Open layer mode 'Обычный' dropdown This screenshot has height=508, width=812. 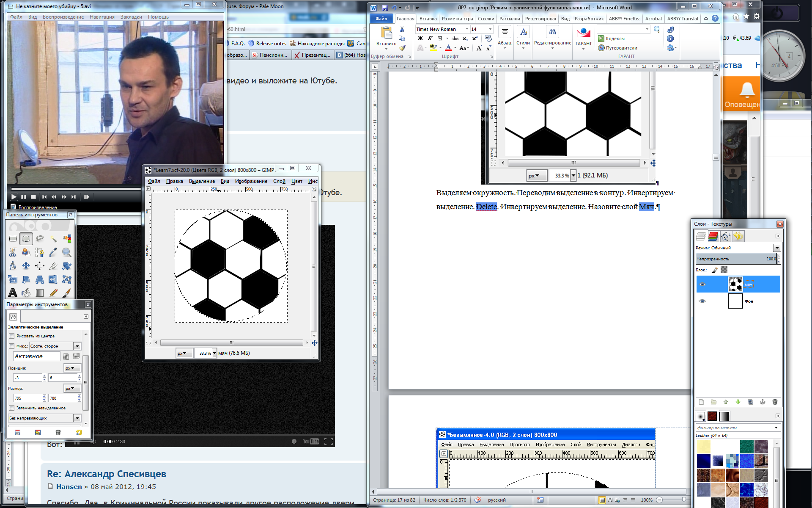(x=777, y=248)
